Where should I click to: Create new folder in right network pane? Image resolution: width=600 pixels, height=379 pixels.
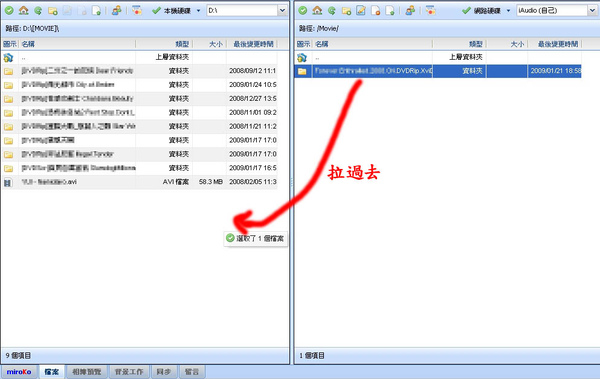(346, 11)
